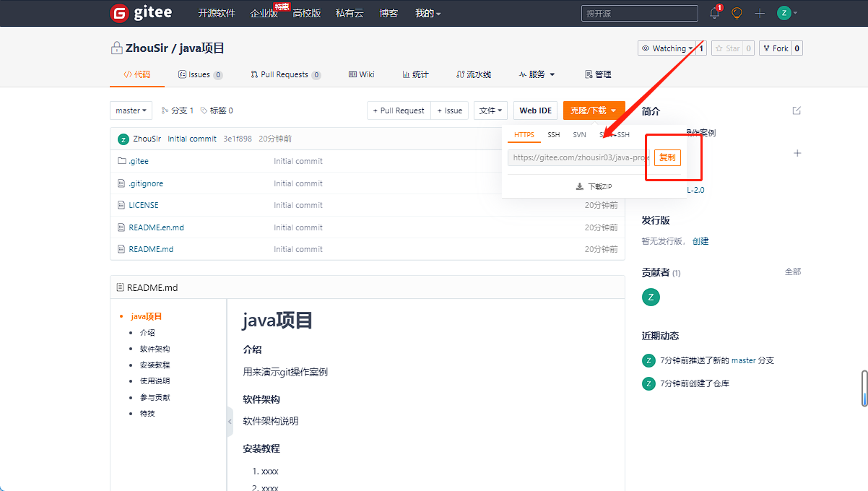Viewport: 868px width, 491px height.
Task: Click the Fork button
Action: click(x=776, y=48)
